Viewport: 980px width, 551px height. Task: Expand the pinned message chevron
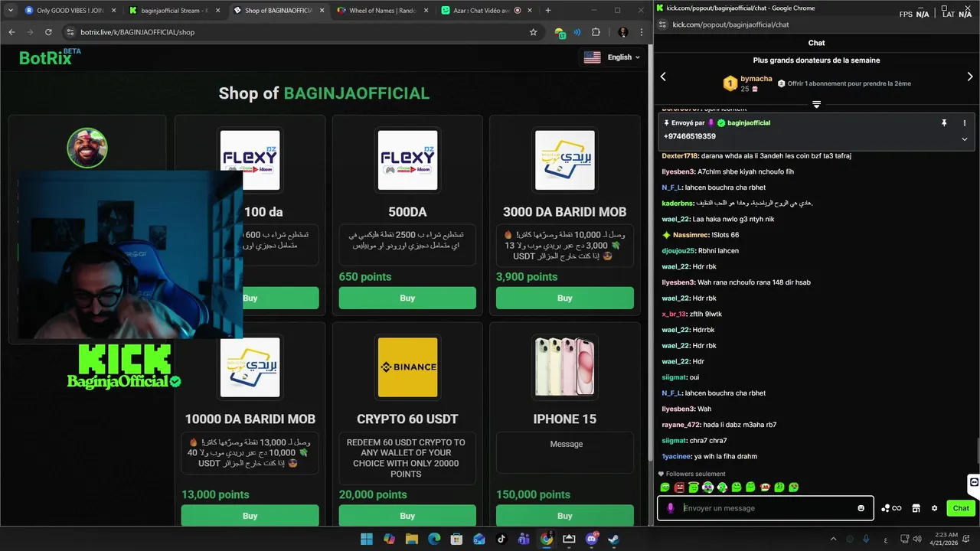coord(965,139)
